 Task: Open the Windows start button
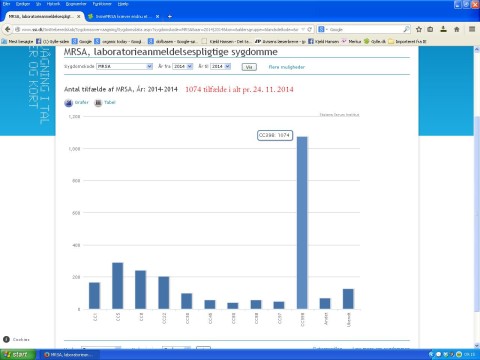tap(18, 354)
